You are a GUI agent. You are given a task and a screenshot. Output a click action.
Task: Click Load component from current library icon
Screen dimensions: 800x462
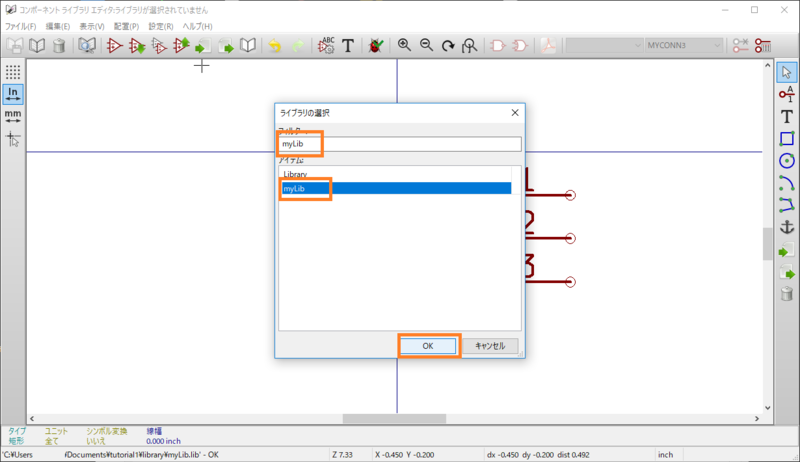tap(137, 45)
